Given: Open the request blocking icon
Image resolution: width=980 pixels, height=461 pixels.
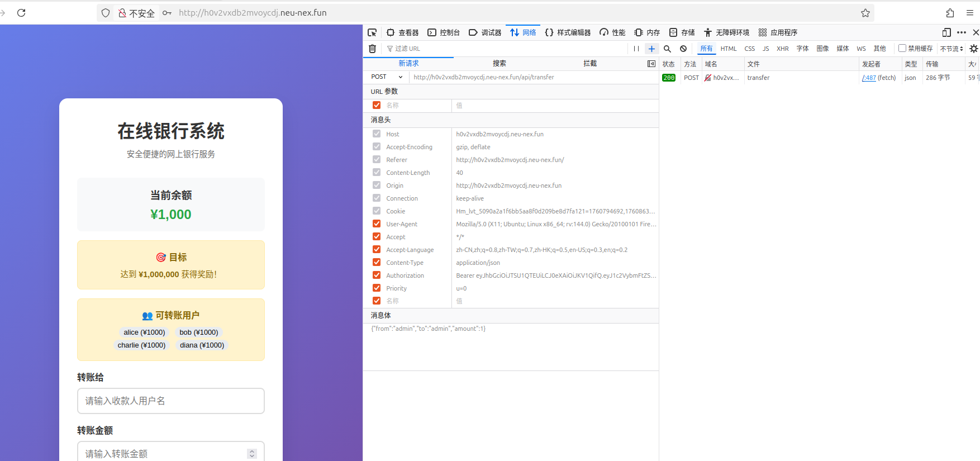Looking at the screenshot, I should pyautogui.click(x=683, y=49).
